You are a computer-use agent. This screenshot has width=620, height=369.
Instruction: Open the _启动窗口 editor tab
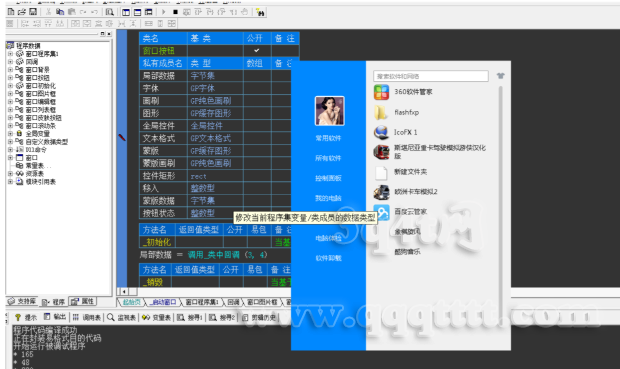coord(163,302)
